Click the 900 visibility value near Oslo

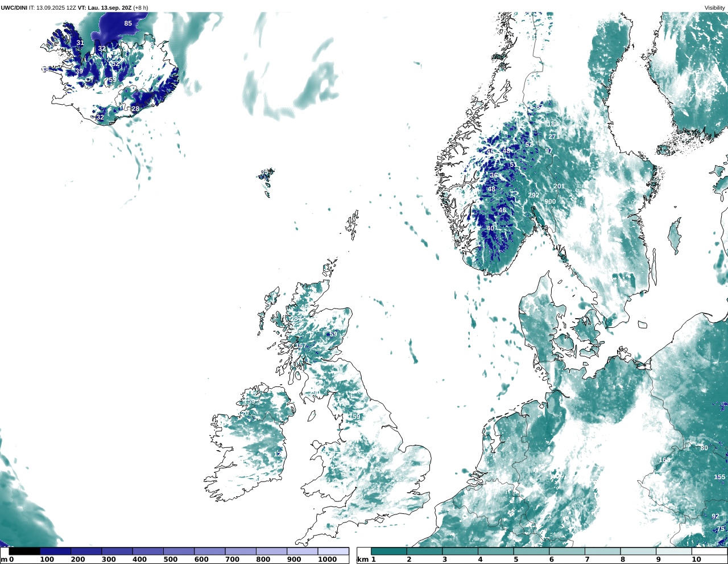[x=550, y=201]
